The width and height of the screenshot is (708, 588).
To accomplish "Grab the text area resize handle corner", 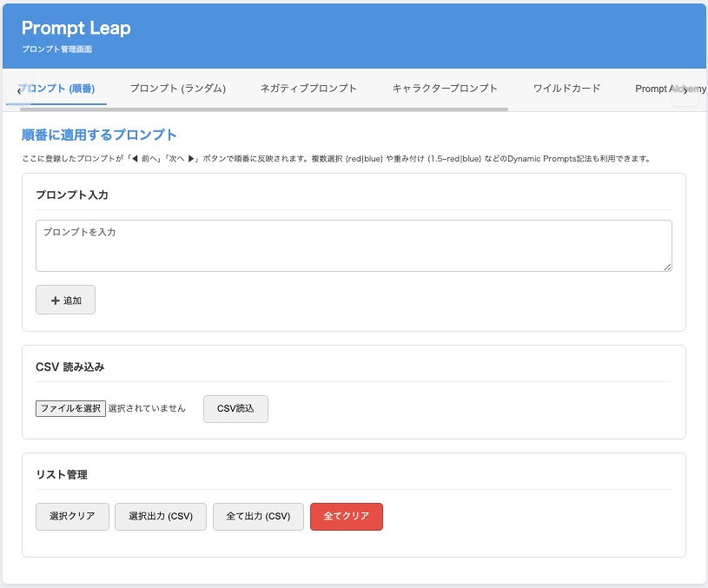I will pyautogui.click(x=668, y=268).
